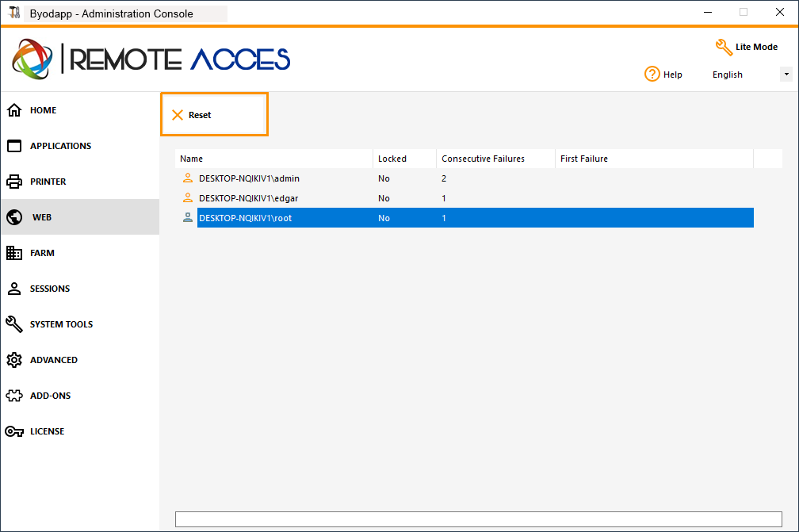Click Locked value No for edgar
The height and width of the screenshot is (532, 799).
[x=384, y=198]
